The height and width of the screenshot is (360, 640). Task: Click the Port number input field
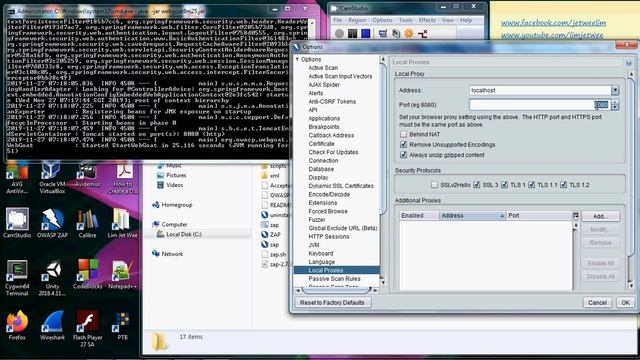540,105
